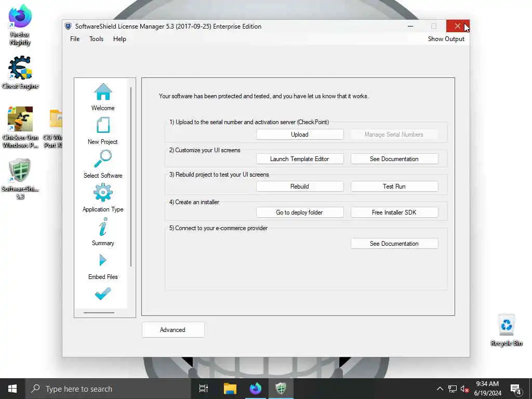
Task: Open the Recycle Bin
Action: [x=506, y=330]
